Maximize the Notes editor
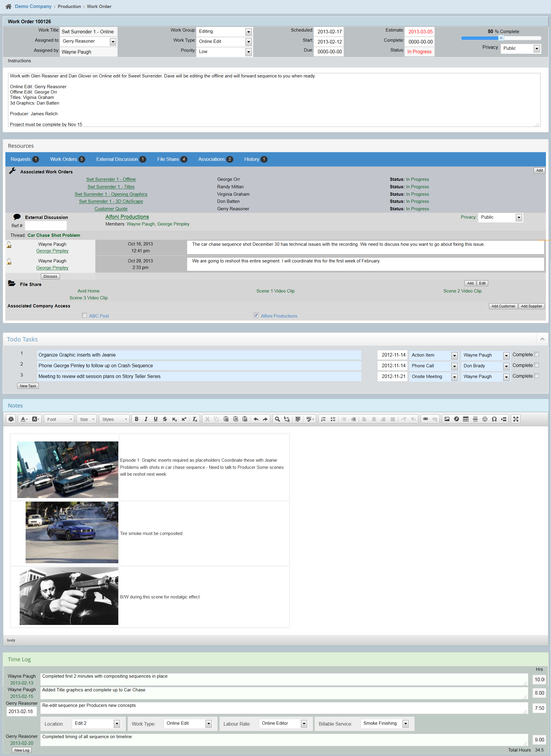 [x=516, y=419]
